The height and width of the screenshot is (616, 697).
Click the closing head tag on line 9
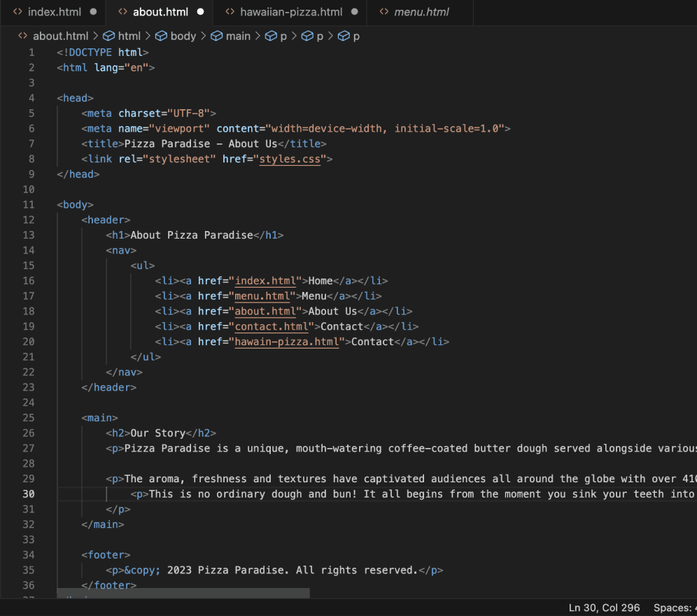tap(78, 174)
